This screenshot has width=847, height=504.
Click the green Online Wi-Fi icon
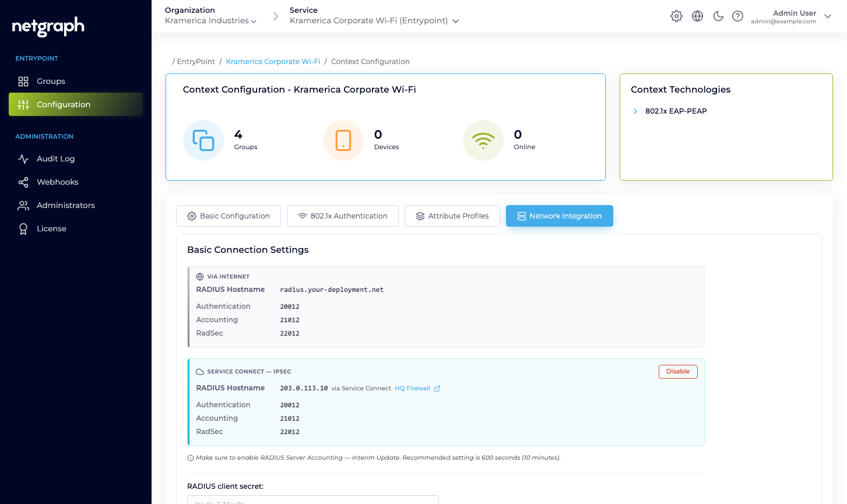(483, 140)
